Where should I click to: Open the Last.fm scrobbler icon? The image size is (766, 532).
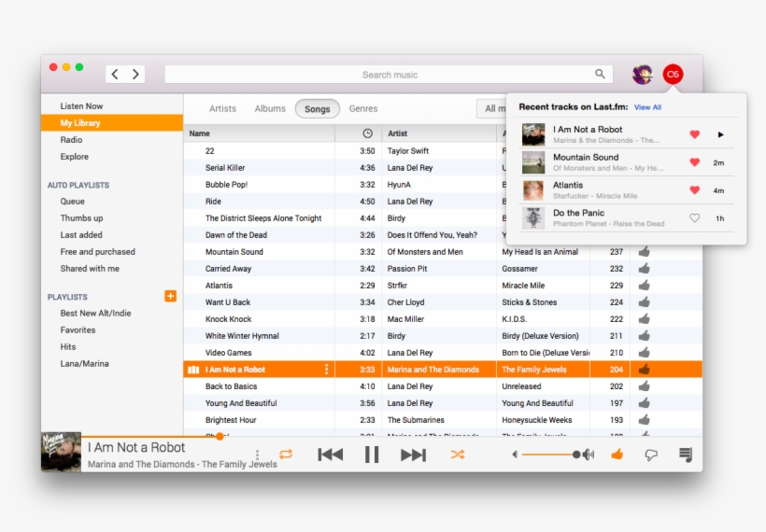pyautogui.click(x=673, y=75)
